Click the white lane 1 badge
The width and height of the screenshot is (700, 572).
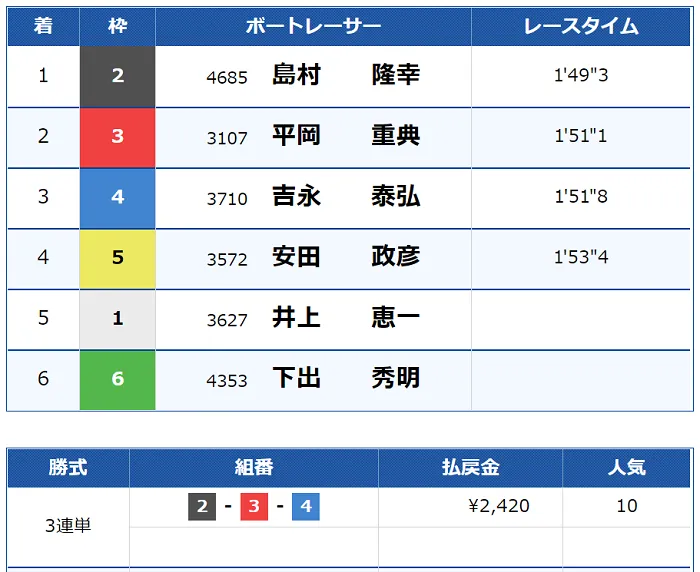click(x=118, y=319)
